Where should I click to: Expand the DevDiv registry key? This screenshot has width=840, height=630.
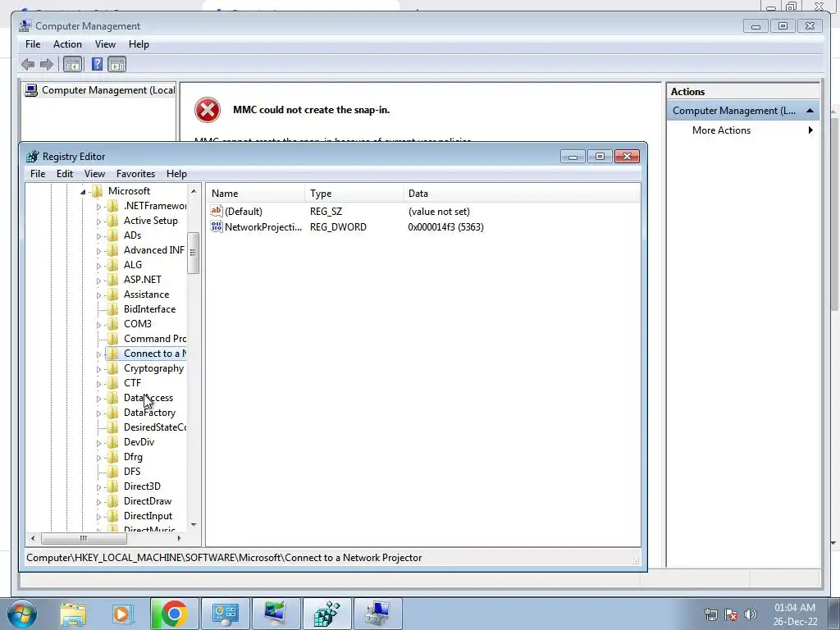click(98, 443)
